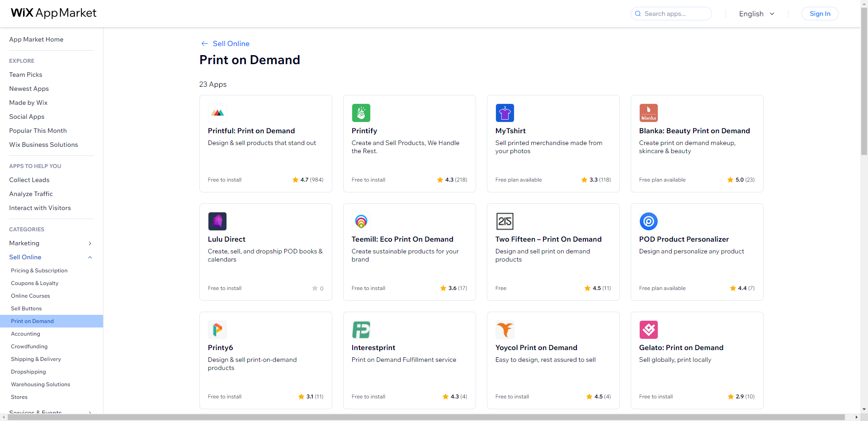Click the Sign In button
Image resolution: width=868 pixels, height=421 pixels.
tap(820, 14)
